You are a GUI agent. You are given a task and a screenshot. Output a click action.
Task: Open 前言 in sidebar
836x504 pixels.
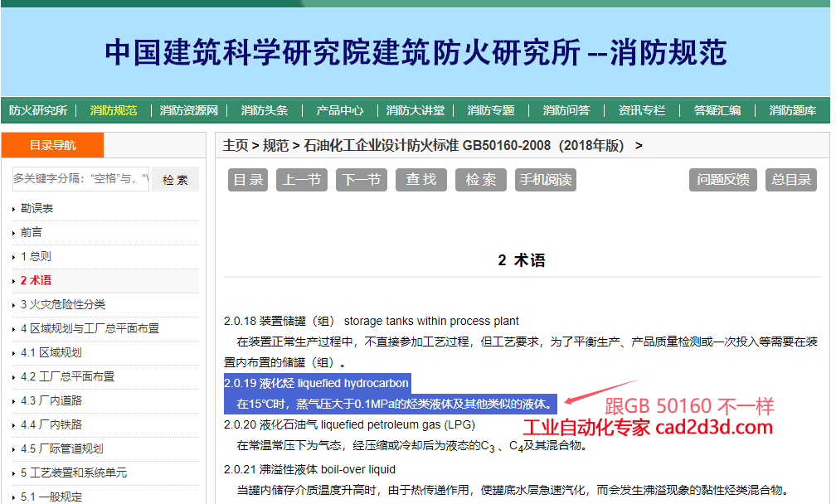[x=31, y=232]
